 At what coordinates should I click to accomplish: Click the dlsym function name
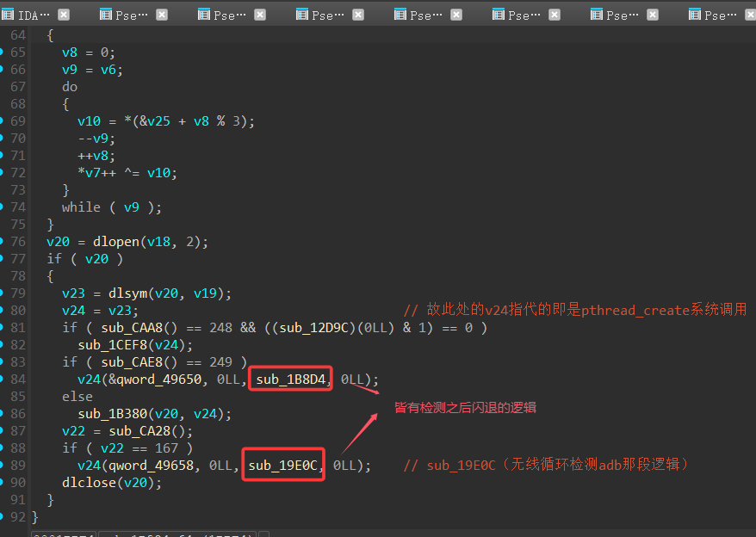(127, 293)
